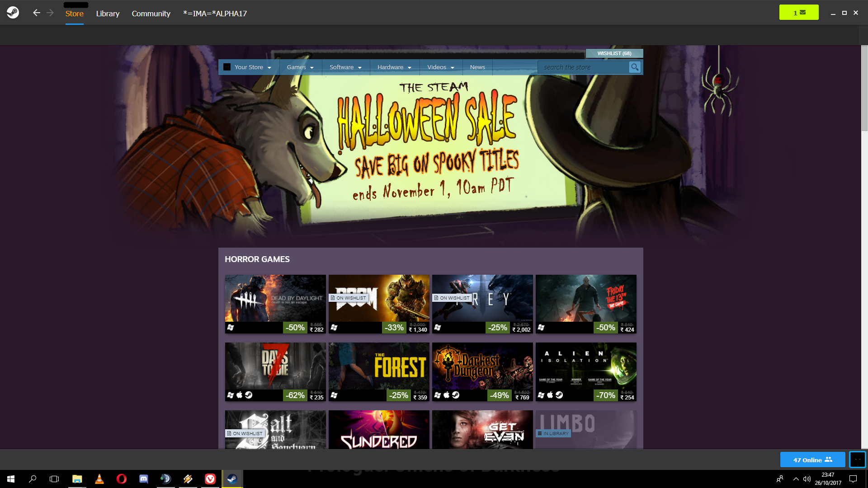Click the -25% discount on Prey

click(x=498, y=328)
